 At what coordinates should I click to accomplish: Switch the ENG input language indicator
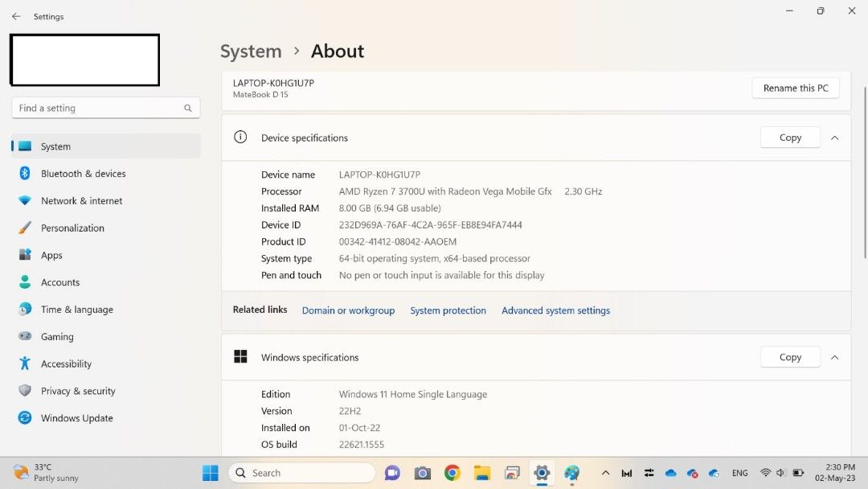pyautogui.click(x=739, y=473)
